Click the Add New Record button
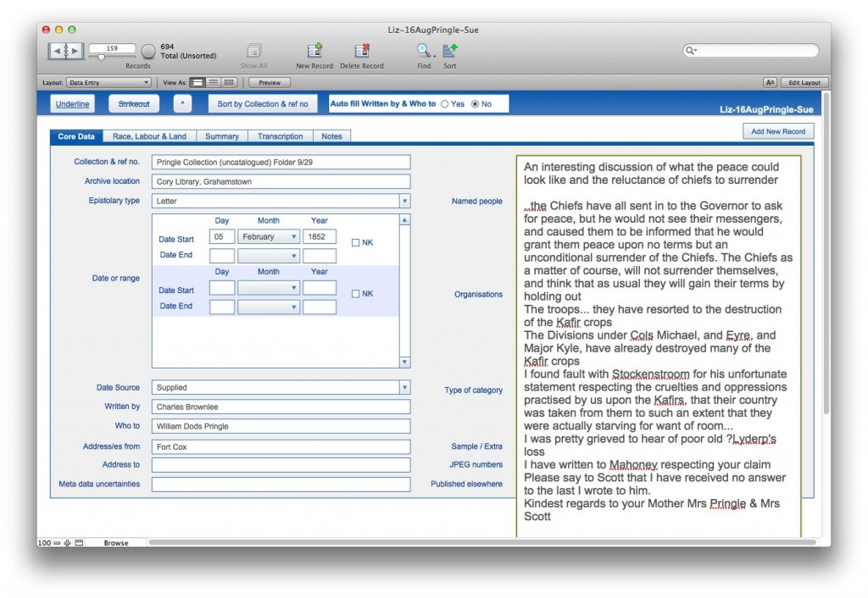The width and height of the screenshot is (868, 598). 778,131
